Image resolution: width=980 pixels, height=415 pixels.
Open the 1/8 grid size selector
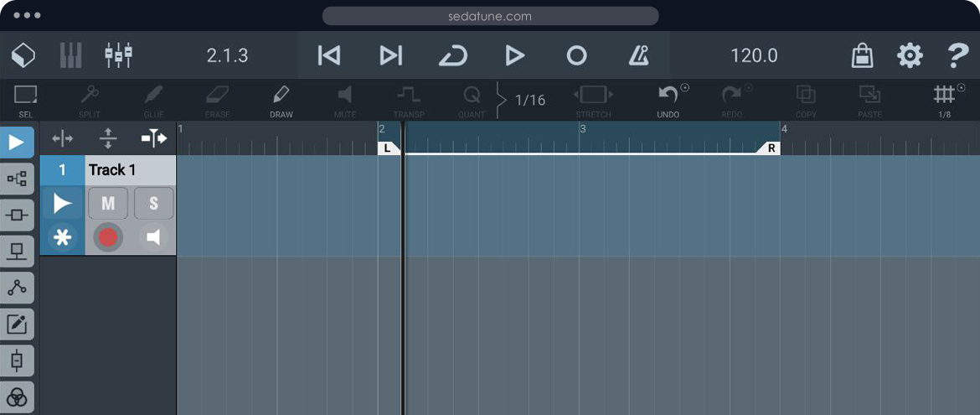[944, 99]
